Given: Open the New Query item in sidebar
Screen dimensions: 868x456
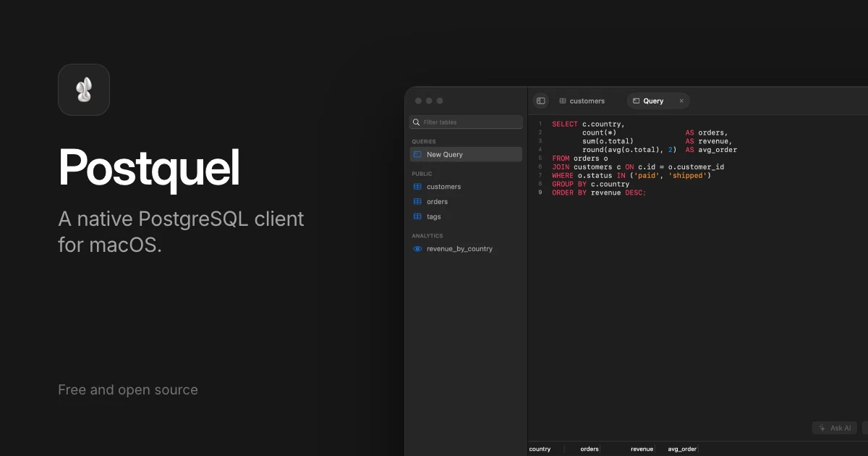Looking at the screenshot, I should [x=466, y=154].
